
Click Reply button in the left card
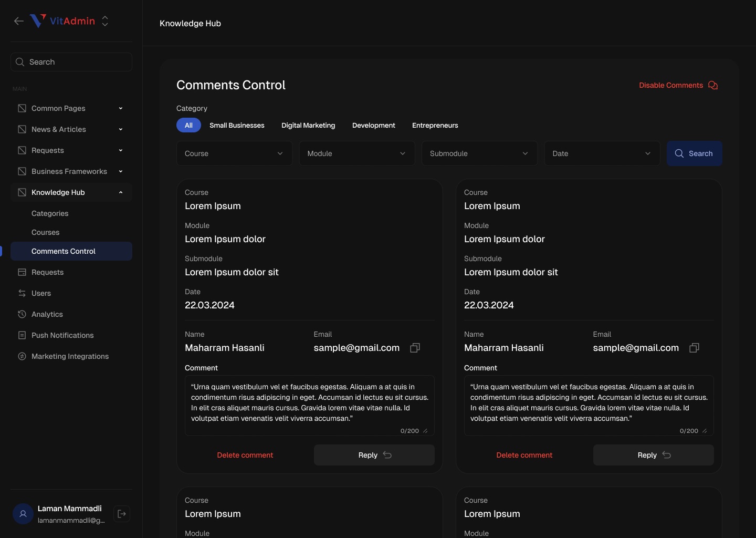click(374, 455)
